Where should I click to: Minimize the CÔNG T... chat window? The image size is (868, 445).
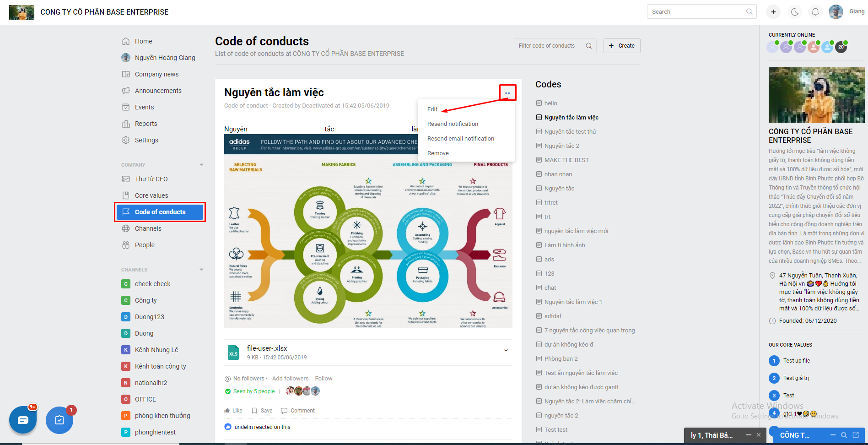(x=833, y=435)
